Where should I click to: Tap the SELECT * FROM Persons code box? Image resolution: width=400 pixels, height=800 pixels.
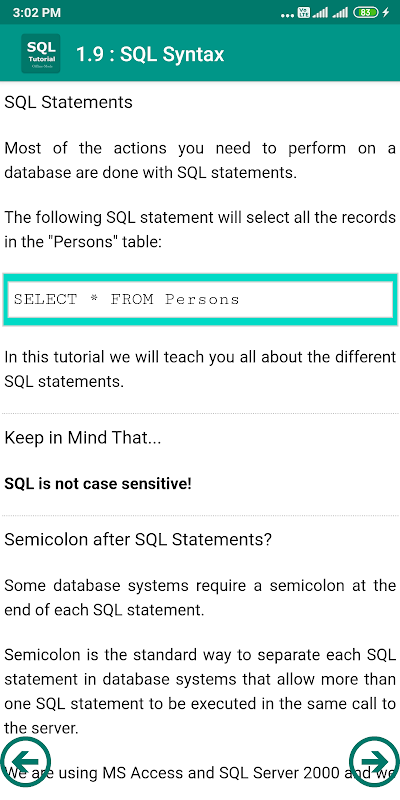[200, 299]
